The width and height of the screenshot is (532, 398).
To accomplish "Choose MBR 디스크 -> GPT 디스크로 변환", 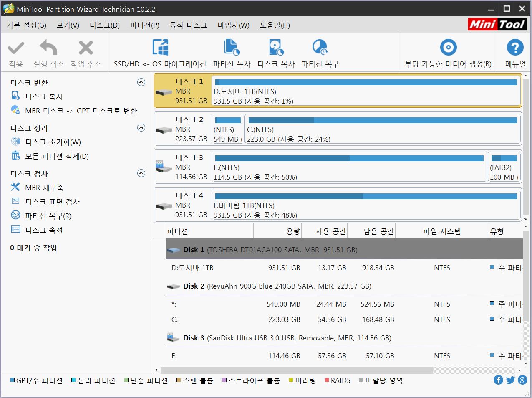I will point(81,111).
